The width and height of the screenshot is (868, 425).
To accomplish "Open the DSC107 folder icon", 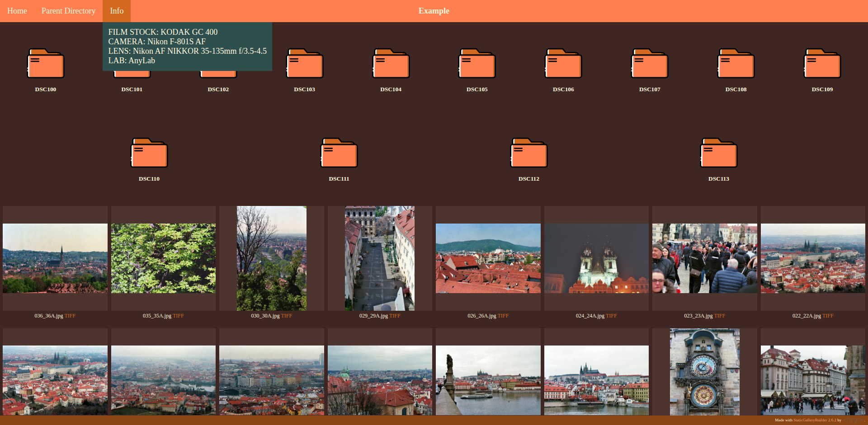I will (x=650, y=64).
